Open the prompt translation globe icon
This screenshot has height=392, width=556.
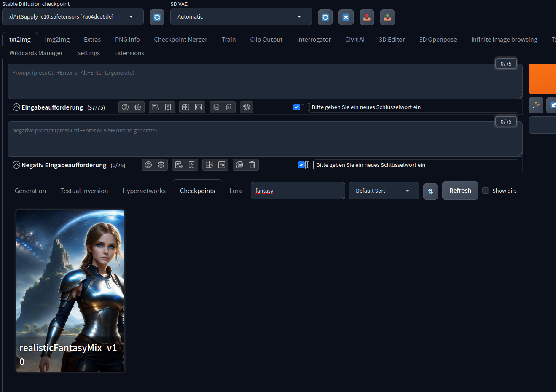click(x=125, y=107)
